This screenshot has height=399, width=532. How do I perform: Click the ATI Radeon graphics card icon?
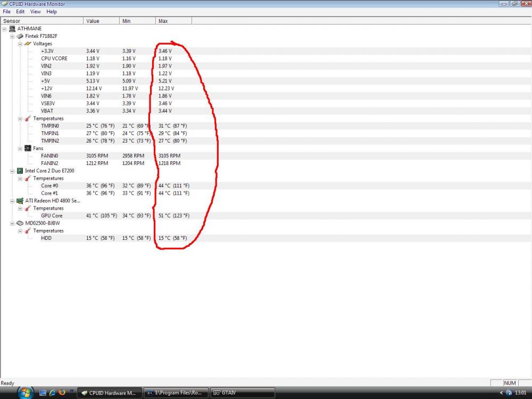pos(20,201)
